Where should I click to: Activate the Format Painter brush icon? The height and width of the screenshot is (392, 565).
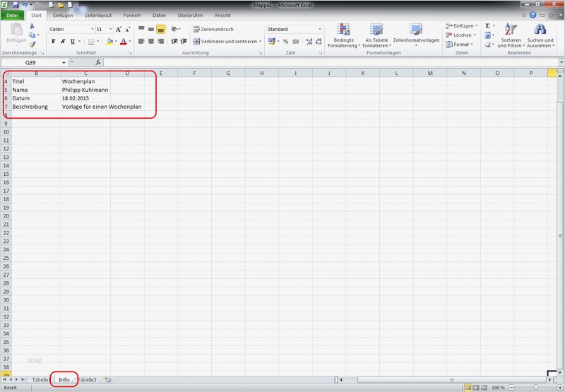pyautogui.click(x=32, y=44)
